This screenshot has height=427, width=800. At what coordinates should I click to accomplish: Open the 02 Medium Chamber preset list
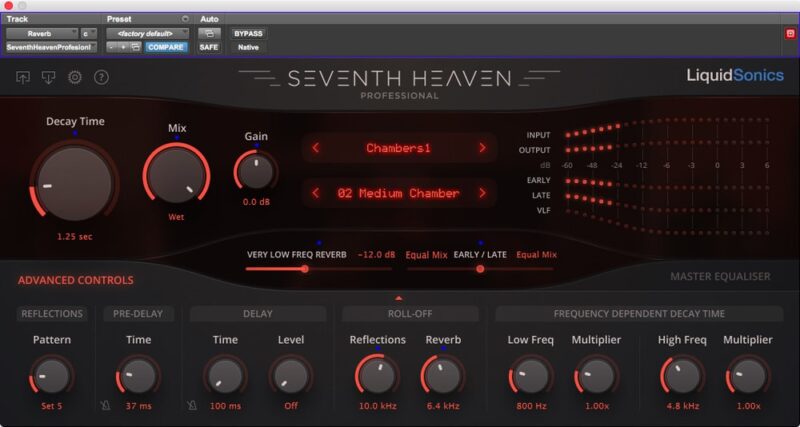point(398,193)
